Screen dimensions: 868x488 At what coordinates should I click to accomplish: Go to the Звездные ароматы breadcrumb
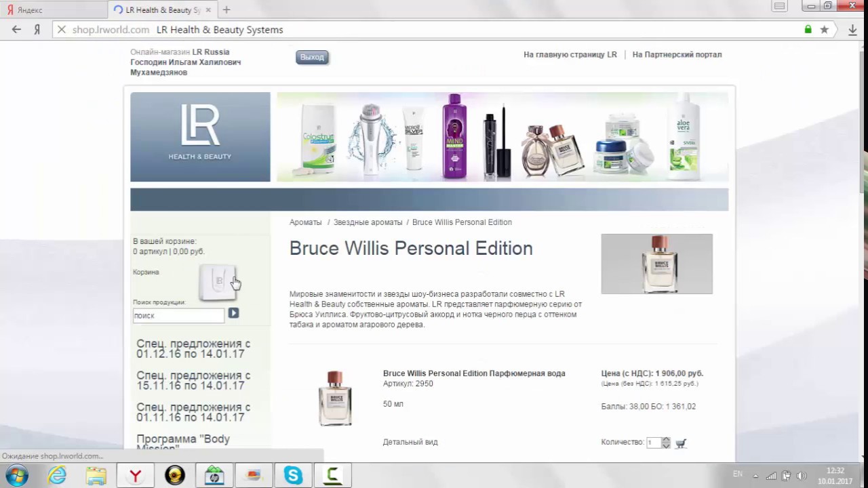(368, 222)
